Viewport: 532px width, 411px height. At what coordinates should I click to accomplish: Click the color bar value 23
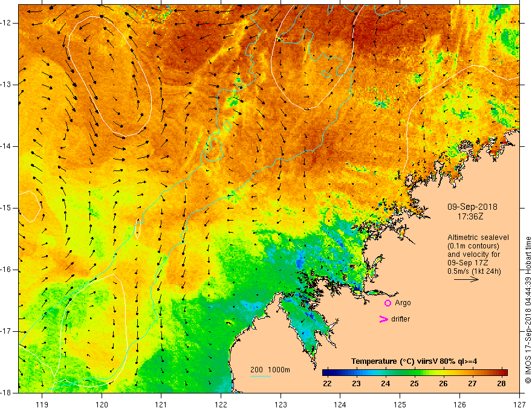356,384
